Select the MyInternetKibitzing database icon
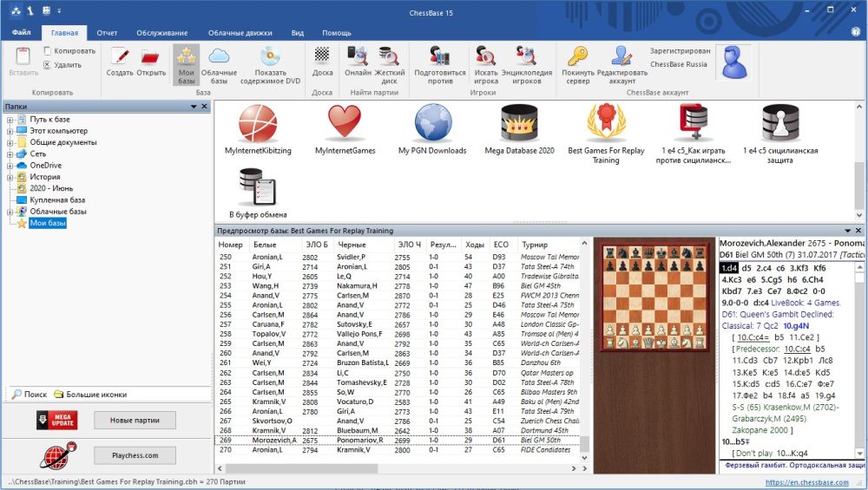Image resolution: width=868 pixels, height=490 pixels. 258,123
